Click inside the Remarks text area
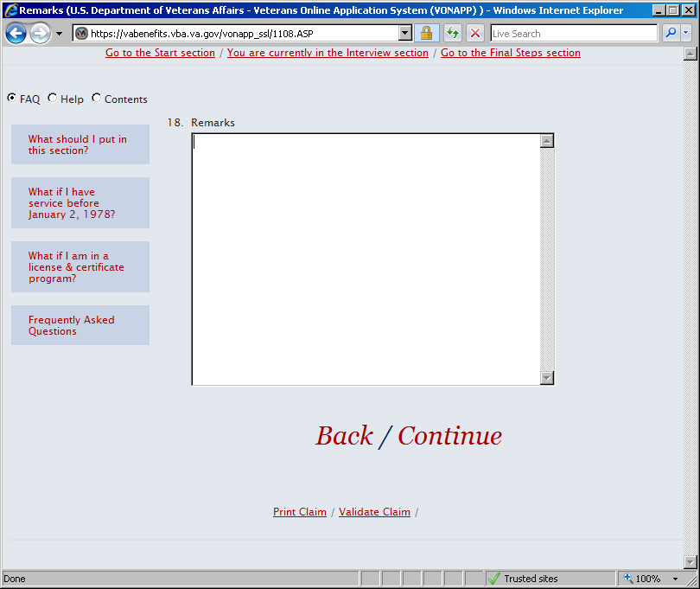 [x=366, y=259]
